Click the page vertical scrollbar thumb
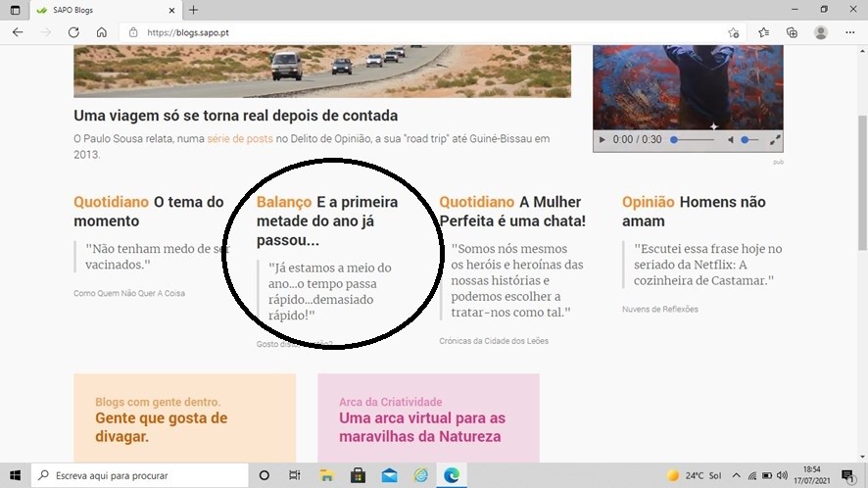 862,183
